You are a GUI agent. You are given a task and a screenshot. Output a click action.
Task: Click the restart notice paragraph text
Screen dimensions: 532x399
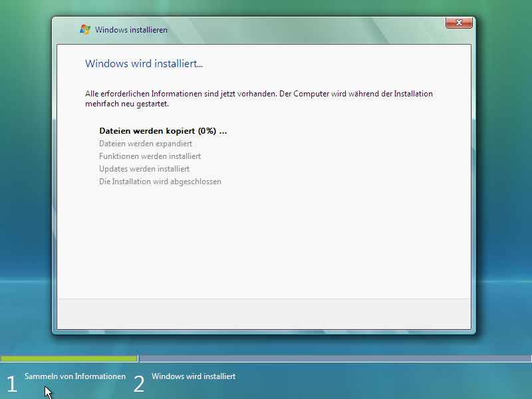tap(259, 98)
